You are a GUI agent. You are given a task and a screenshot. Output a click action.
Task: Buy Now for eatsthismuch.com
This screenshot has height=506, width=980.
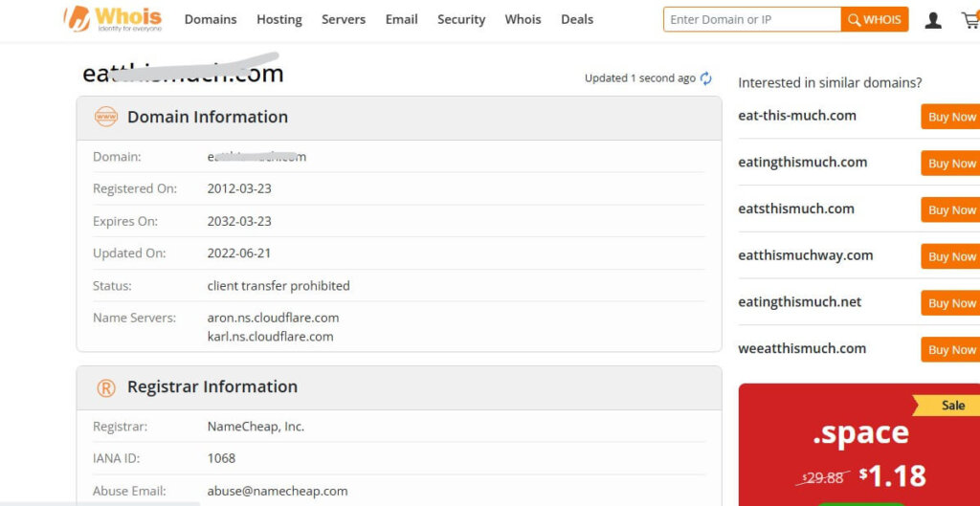951,209
